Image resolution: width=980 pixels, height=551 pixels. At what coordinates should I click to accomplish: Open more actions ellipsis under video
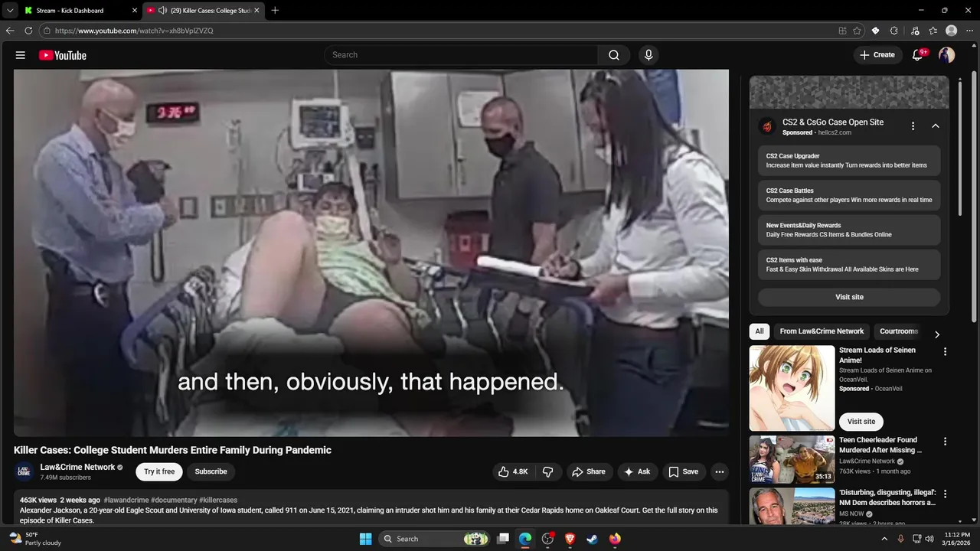coord(719,471)
